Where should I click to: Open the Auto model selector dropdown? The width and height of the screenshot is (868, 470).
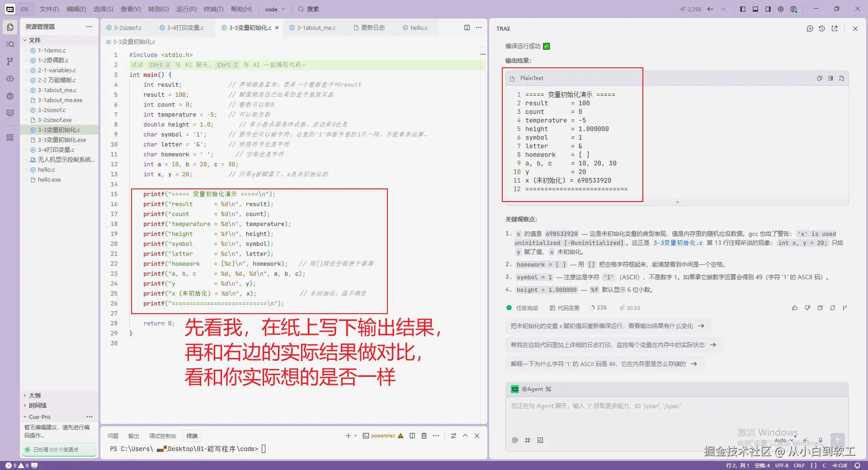click(783, 440)
